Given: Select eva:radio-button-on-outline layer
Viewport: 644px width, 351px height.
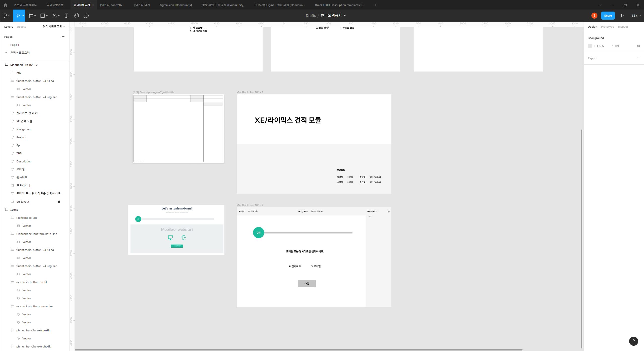Looking at the screenshot, I should pyautogui.click(x=35, y=306).
